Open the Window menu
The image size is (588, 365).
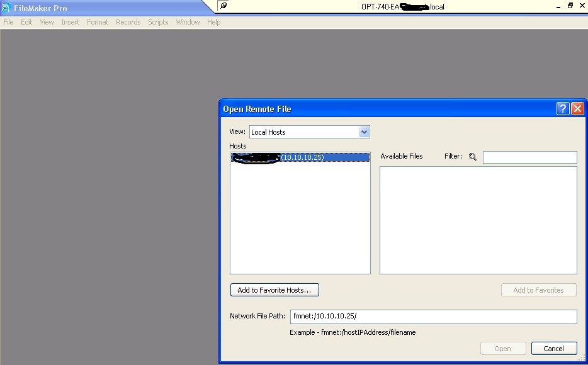pyautogui.click(x=188, y=22)
